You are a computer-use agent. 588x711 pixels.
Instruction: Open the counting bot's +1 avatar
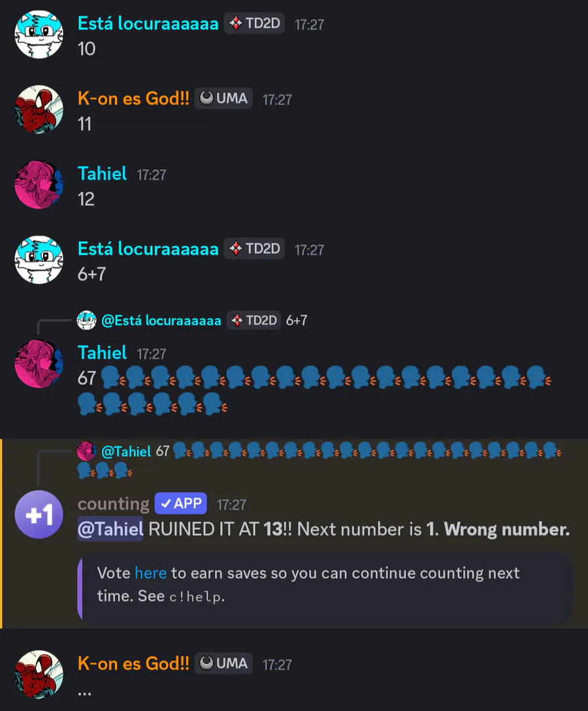coord(39,515)
